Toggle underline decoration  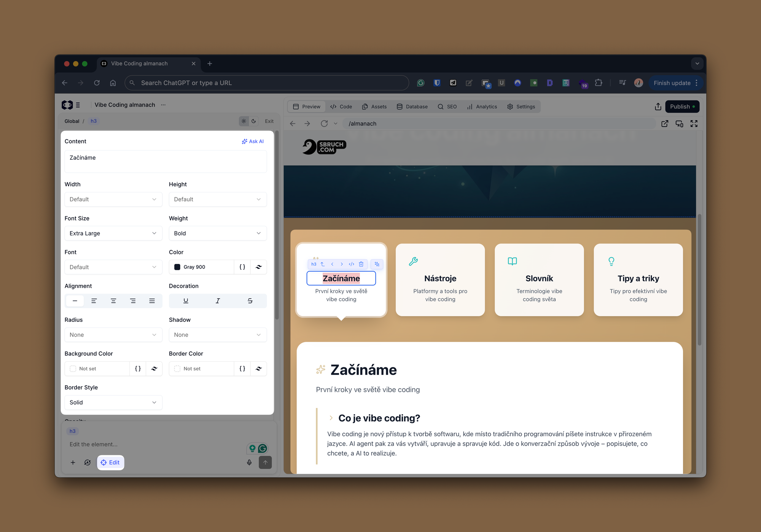(186, 301)
